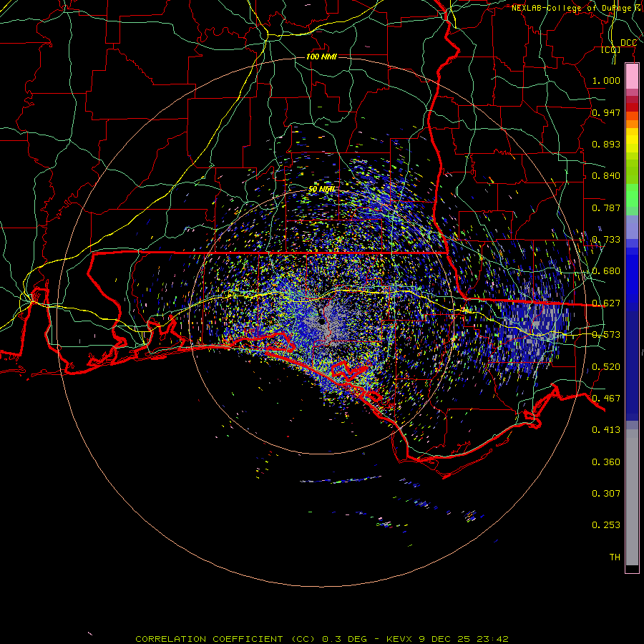644x644 pixels.
Task: Select the 0.413 scale value
Action: pyautogui.click(x=606, y=430)
